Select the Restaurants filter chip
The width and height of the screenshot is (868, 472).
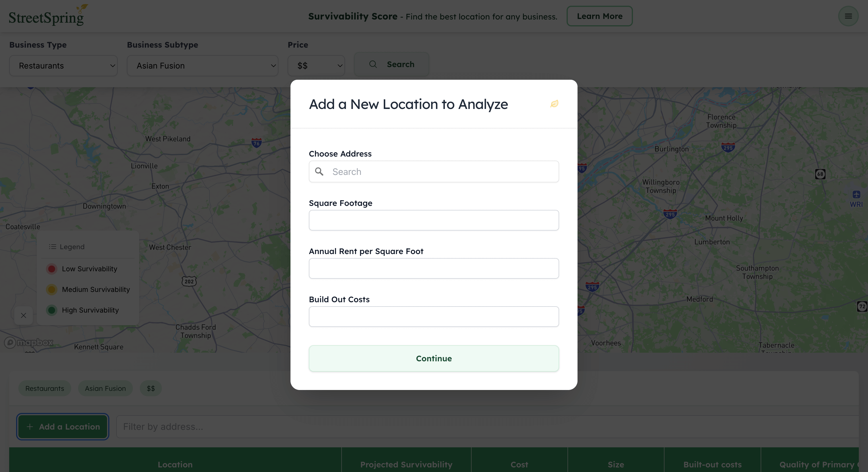44,388
